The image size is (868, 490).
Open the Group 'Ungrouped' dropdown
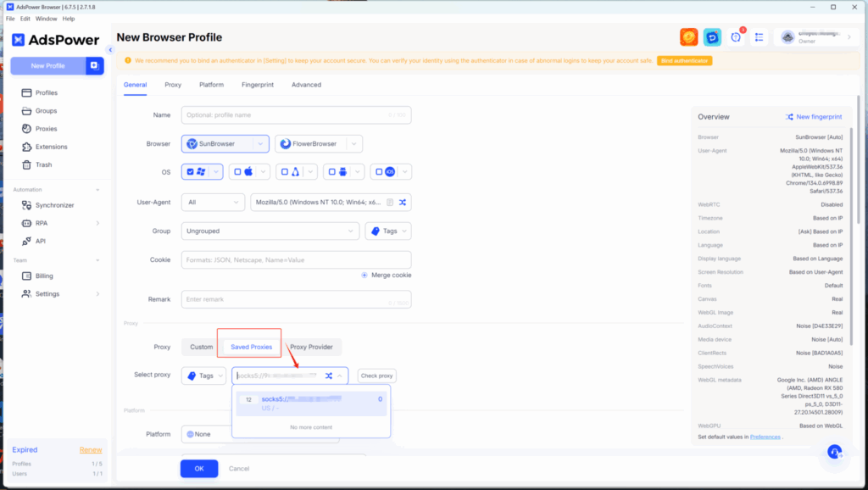click(270, 231)
